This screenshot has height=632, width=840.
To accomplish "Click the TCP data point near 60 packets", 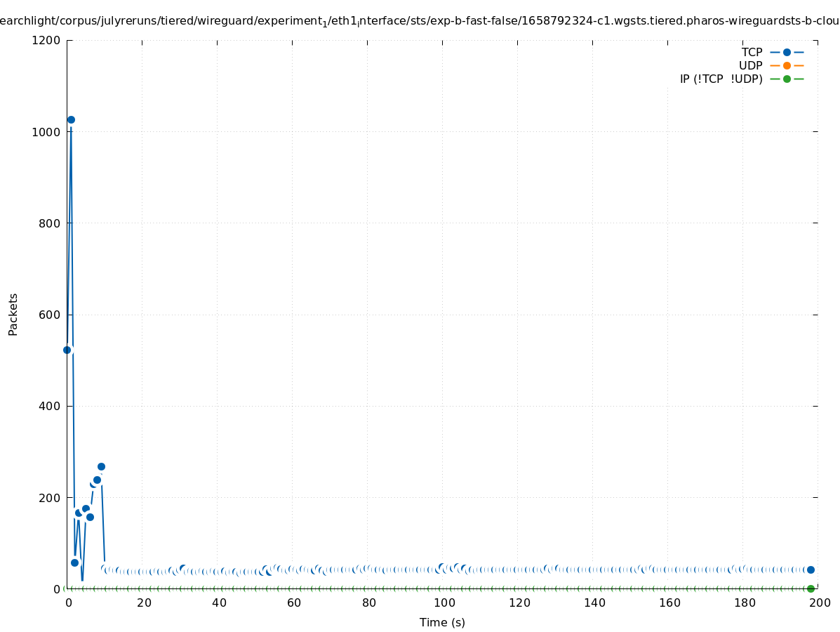I will 75,562.
